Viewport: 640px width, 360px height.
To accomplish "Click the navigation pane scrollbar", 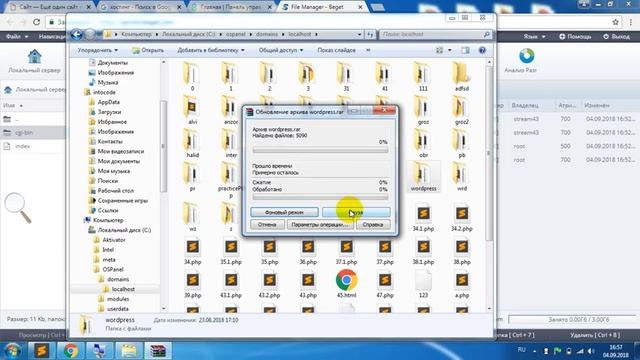I will 164,146.
